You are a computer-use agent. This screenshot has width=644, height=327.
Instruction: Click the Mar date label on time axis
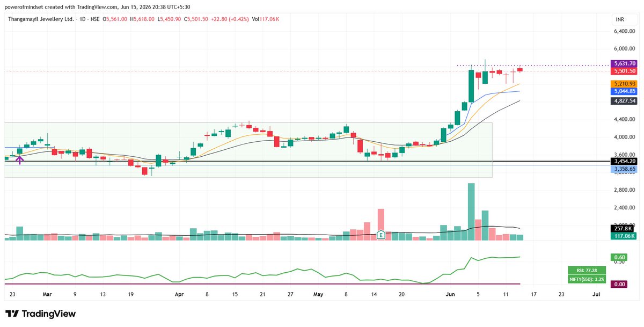click(x=47, y=294)
